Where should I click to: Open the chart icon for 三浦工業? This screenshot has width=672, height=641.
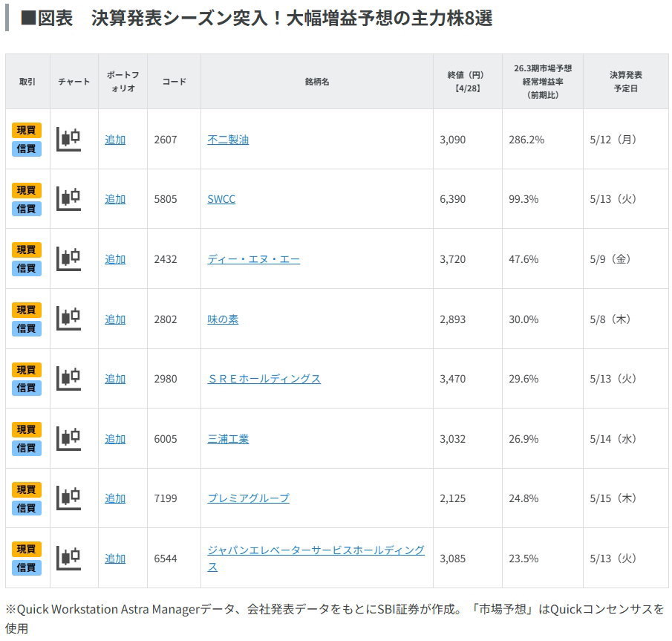coord(69,439)
